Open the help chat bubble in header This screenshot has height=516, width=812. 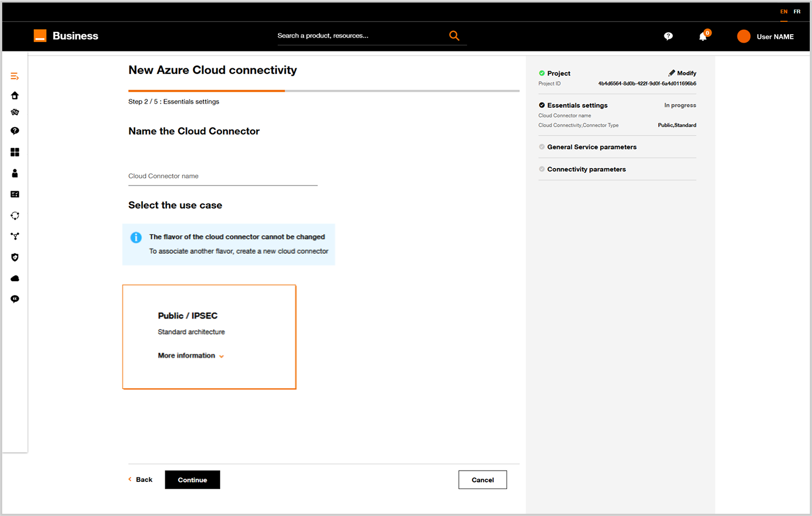[x=668, y=36]
